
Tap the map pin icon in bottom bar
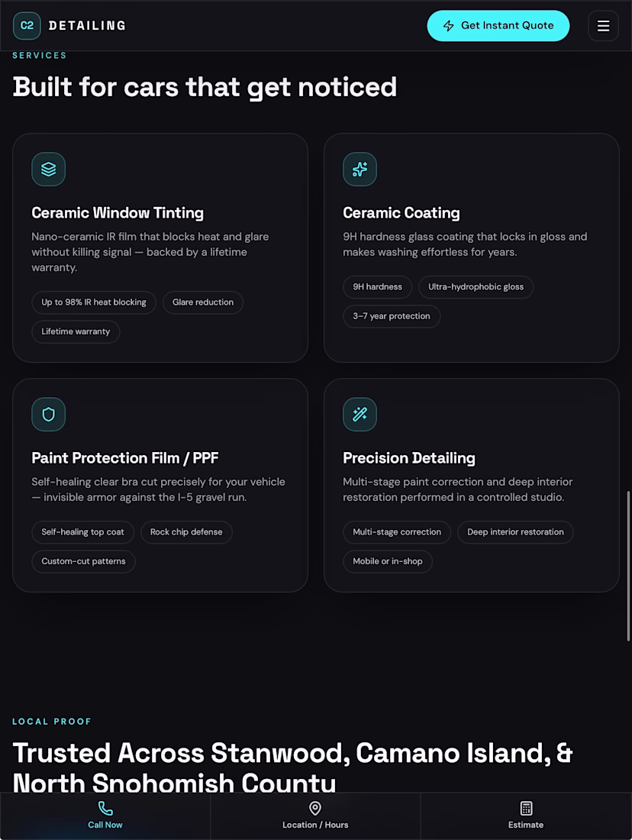315,808
